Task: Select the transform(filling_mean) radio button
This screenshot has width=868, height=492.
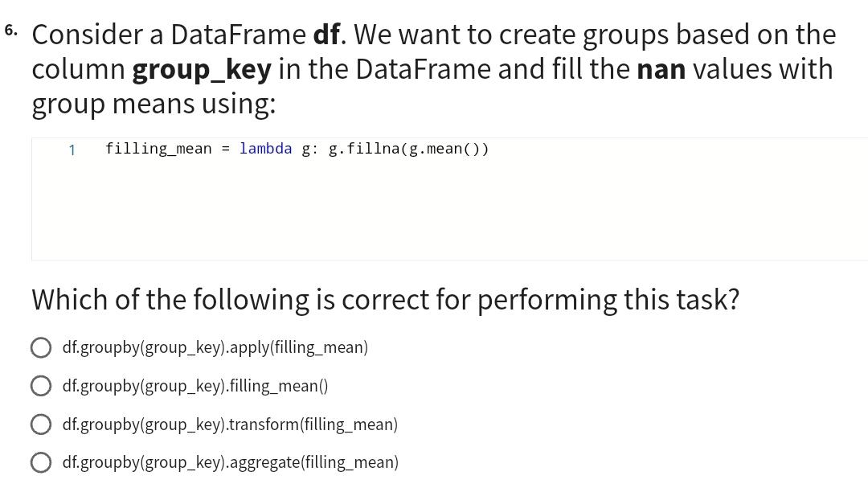Action: click(41, 424)
